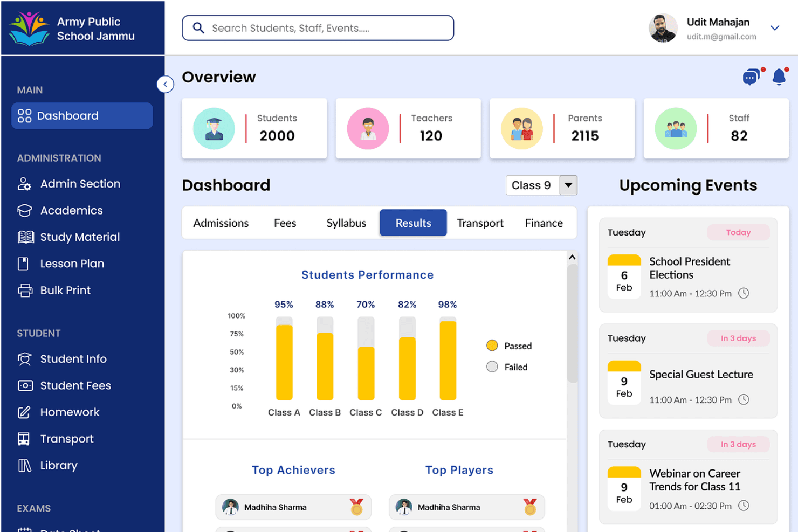Click the Academics graduation cap icon
798x532 pixels.
click(x=25, y=211)
